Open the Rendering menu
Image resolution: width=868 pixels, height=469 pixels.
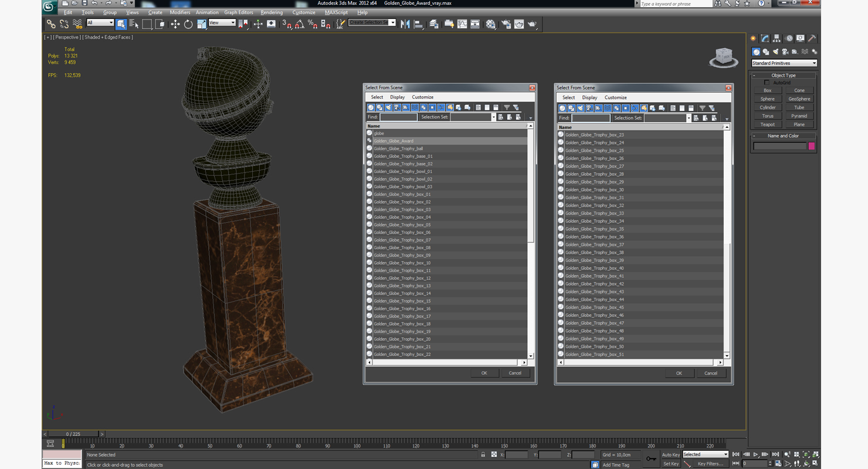[272, 12]
